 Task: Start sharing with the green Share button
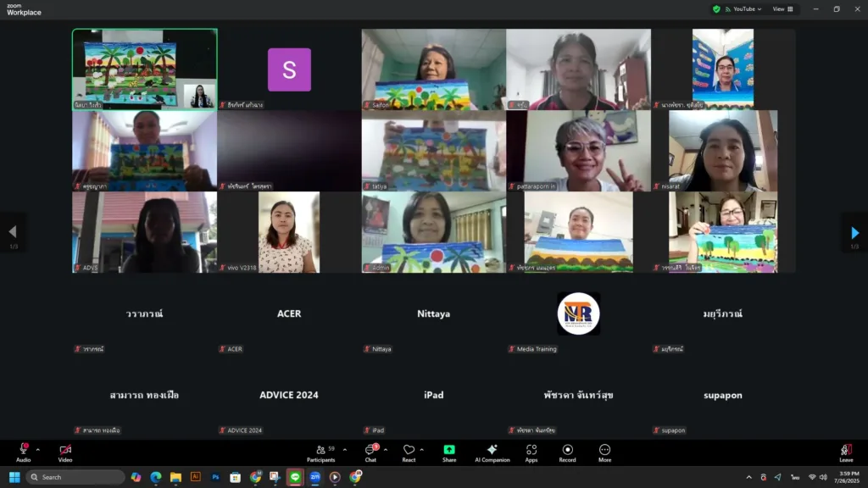point(449,452)
